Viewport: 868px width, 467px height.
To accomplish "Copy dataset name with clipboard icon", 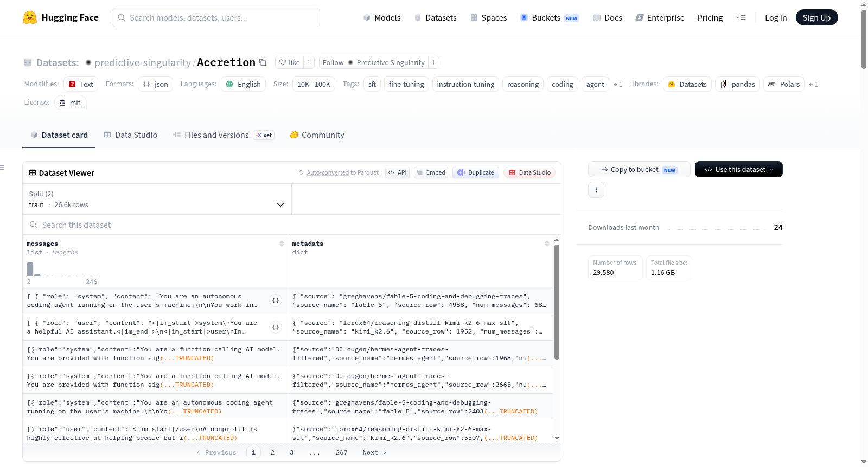I will [263, 62].
